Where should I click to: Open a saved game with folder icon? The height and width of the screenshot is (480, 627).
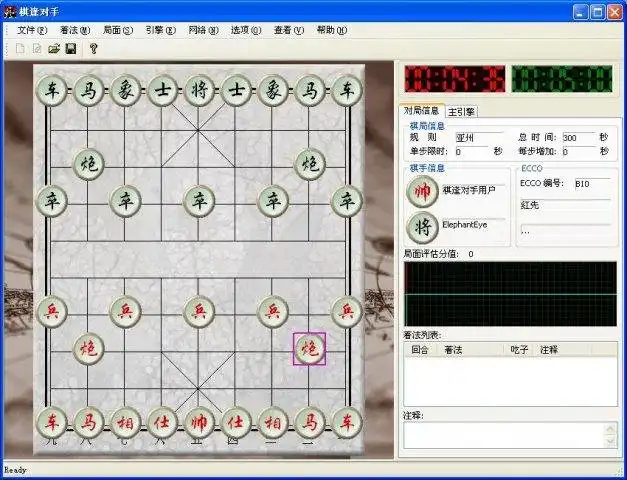coord(54,49)
